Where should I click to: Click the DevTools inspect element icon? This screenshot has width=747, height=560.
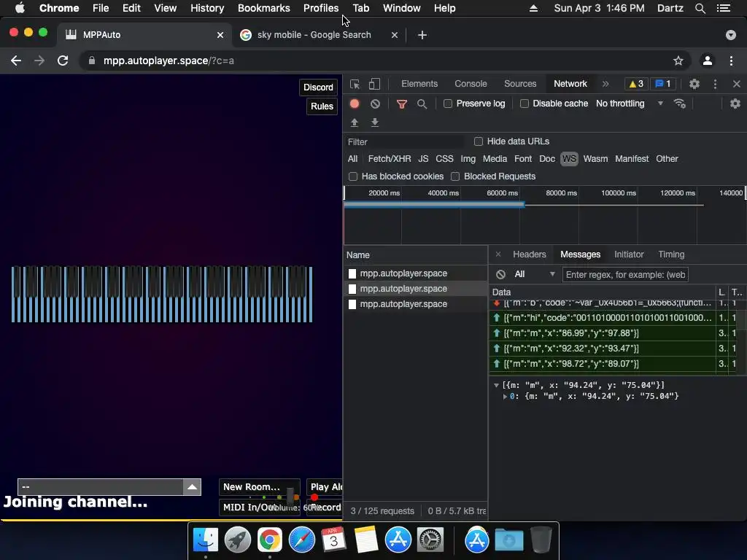355,85
